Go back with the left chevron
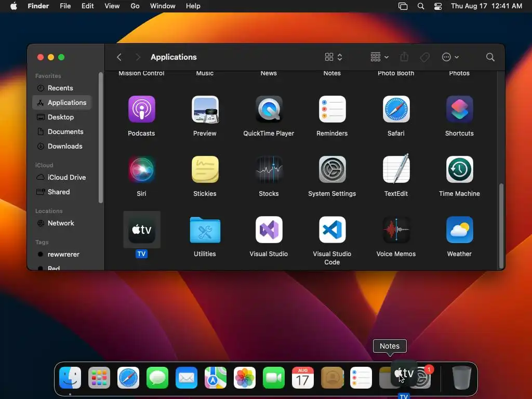The width and height of the screenshot is (532, 399). coord(119,57)
